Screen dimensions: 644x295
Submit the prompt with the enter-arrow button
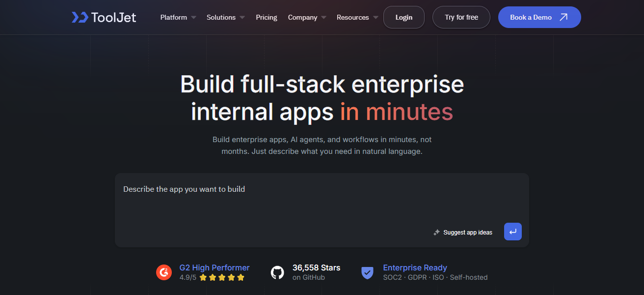(x=512, y=232)
